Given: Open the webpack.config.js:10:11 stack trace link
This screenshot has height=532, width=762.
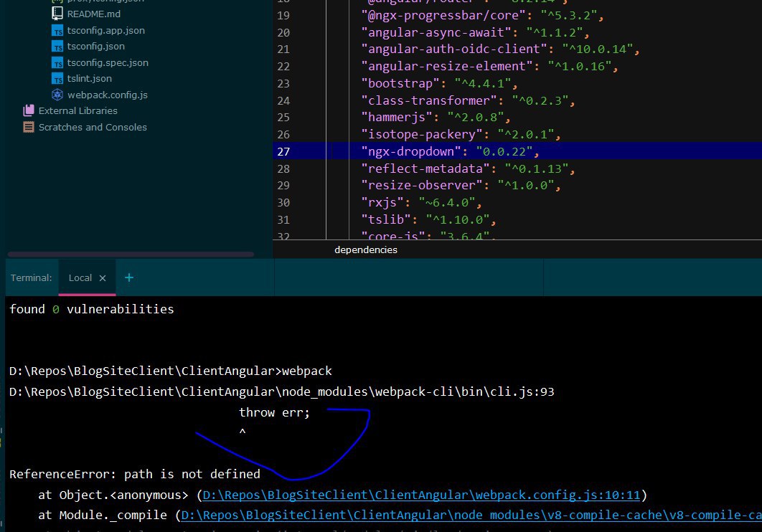Looking at the screenshot, I should (x=421, y=495).
